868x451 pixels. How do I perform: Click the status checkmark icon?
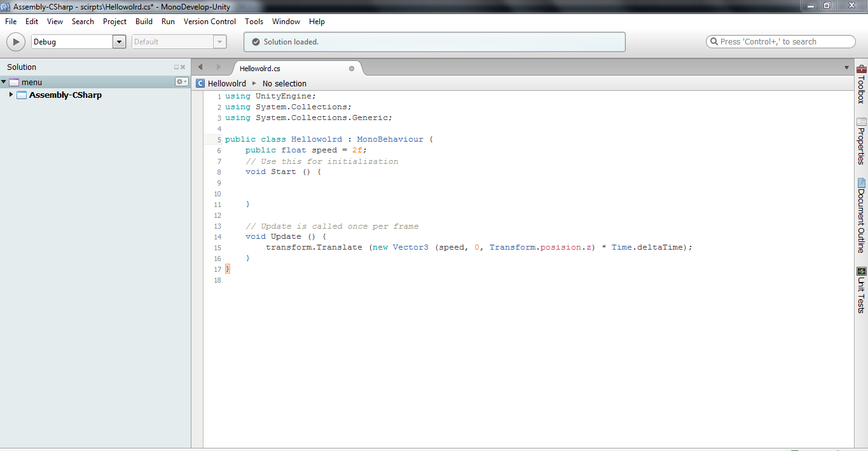(256, 42)
